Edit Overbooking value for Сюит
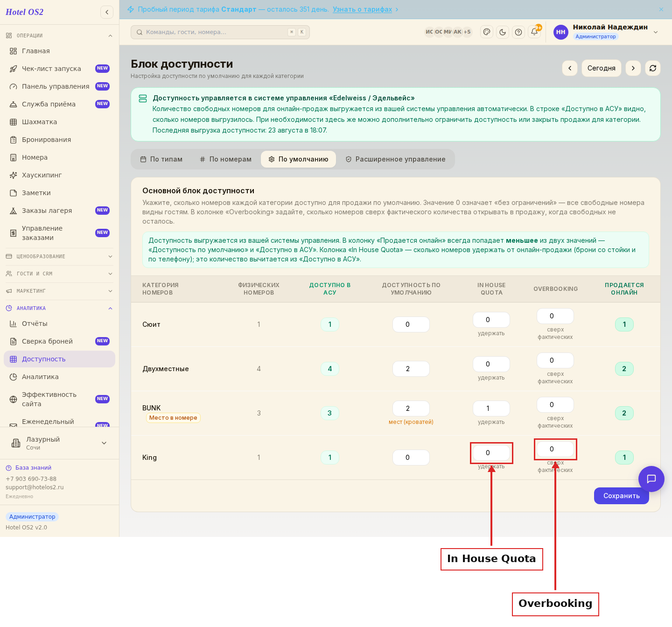This screenshot has height=627, width=672. (x=555, y=316)
